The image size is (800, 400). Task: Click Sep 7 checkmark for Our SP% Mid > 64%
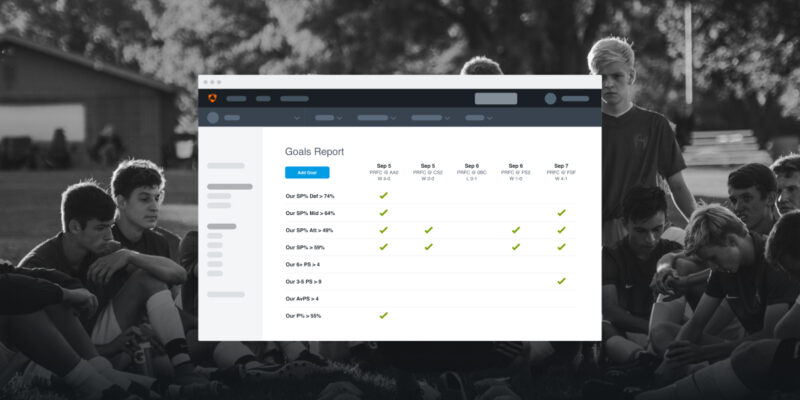[x=561, y=213]
